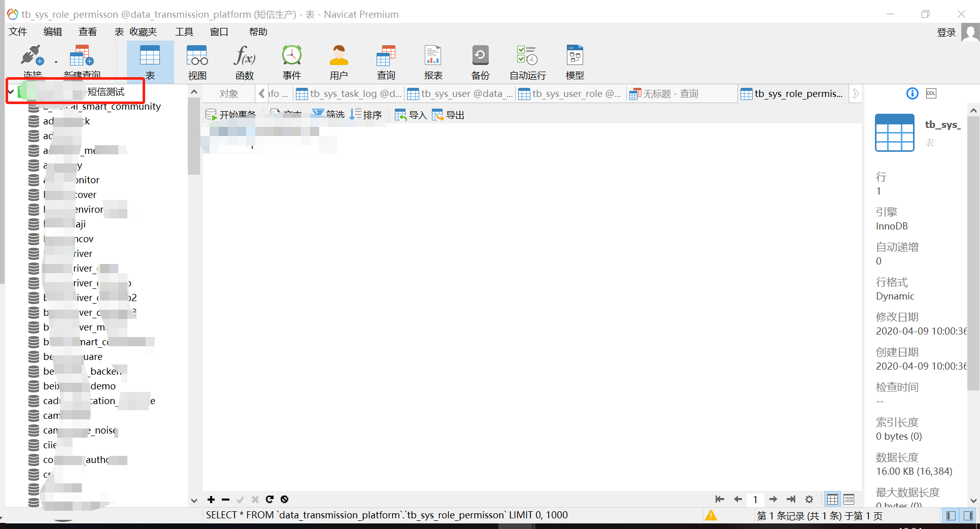Show the DDL panel

pos(931,93)
